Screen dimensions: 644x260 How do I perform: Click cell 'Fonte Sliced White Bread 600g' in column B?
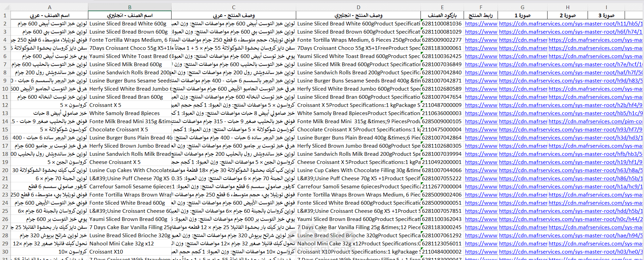[130, 203]
